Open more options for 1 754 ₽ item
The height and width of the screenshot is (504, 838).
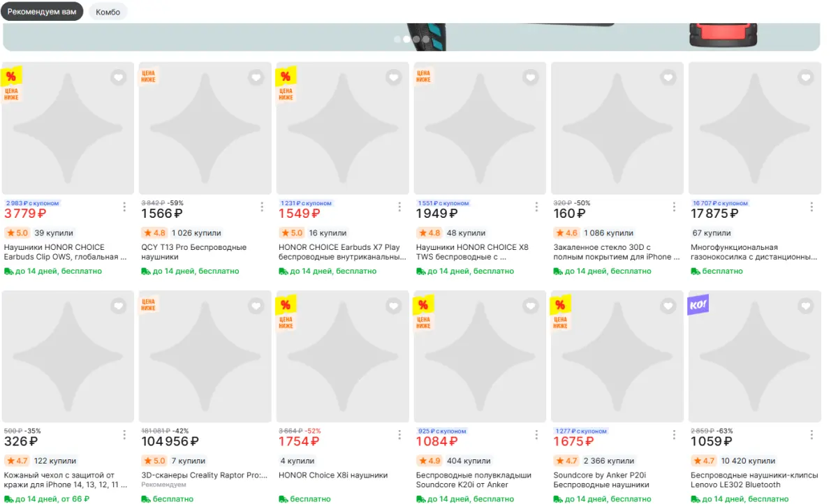pos(399,435)
